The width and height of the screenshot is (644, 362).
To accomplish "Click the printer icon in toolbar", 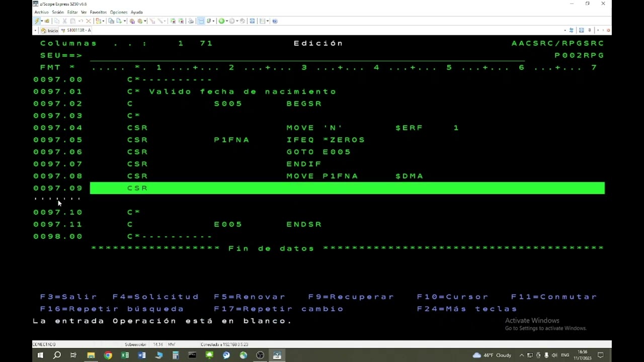I will point(191,21).
